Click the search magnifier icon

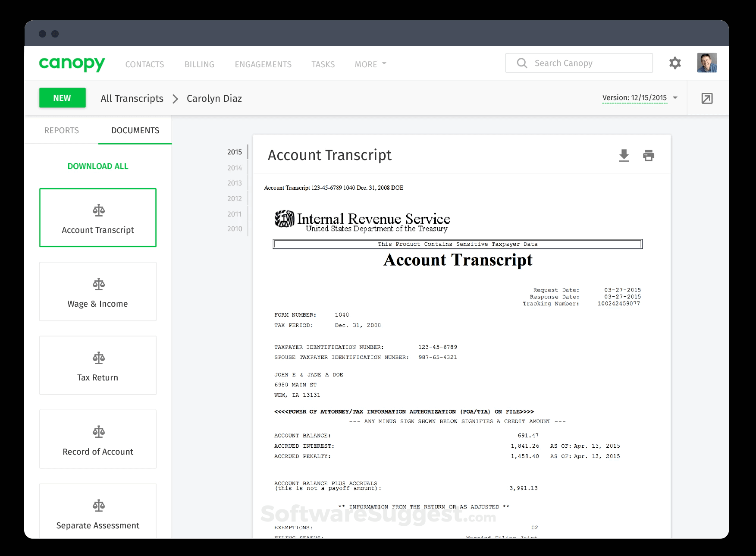tap(521, 63)
